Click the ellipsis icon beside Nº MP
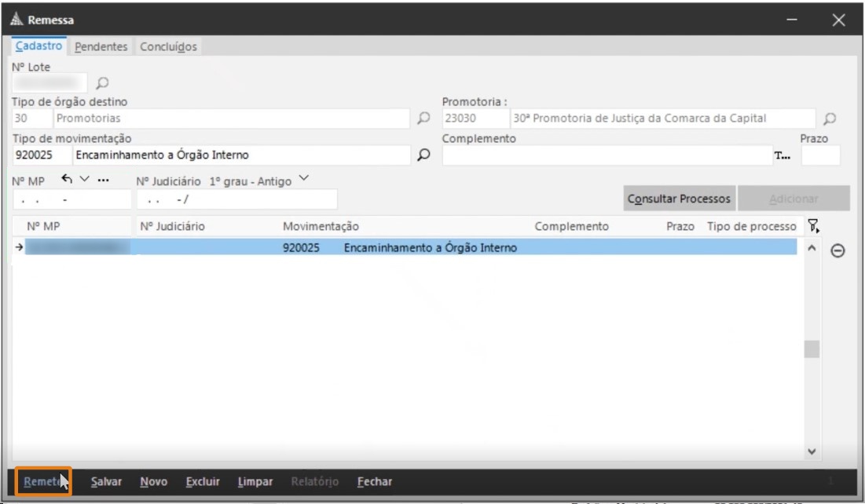Screen dimensions: 865x504 pyautogui.click(x=103, y=180)
